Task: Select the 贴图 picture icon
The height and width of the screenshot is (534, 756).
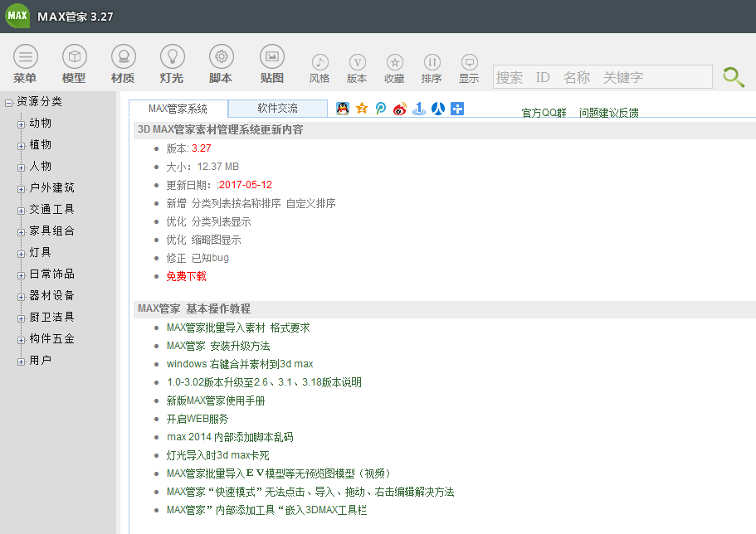Action: 272,57
